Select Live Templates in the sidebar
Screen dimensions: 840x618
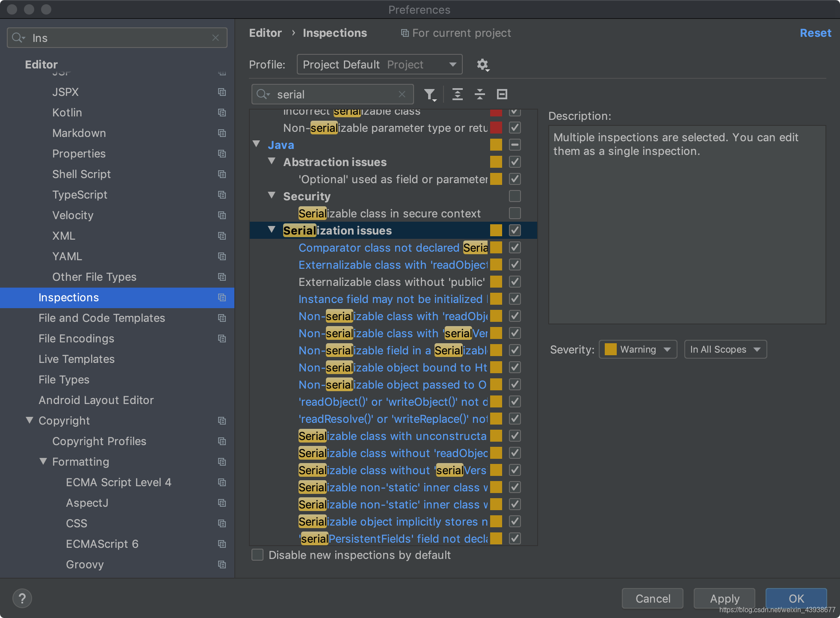(x=77, y=359)
